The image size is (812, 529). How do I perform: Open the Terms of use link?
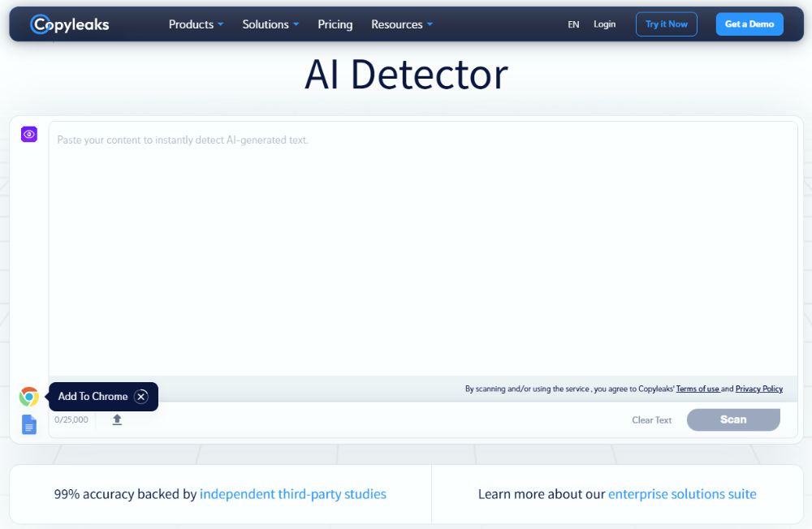698,389
